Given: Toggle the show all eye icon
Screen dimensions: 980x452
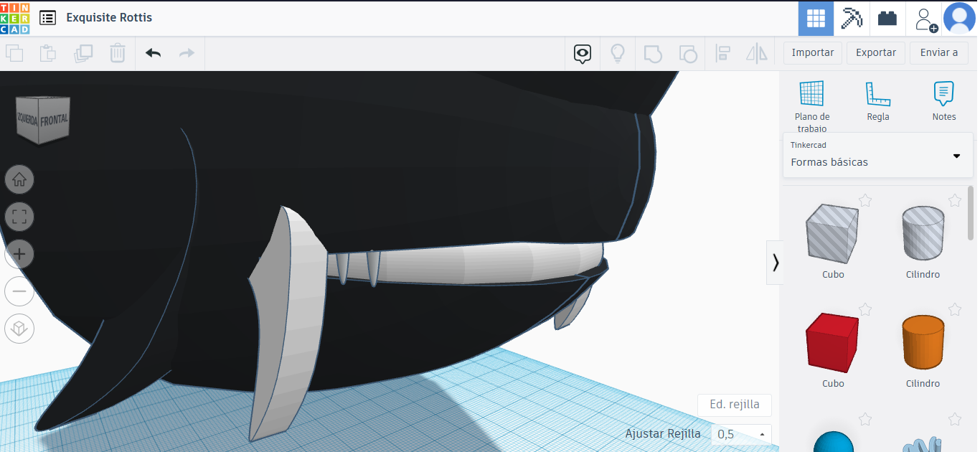Looking at the screenshot, I should pyautogui.click(x=582, y=53).
